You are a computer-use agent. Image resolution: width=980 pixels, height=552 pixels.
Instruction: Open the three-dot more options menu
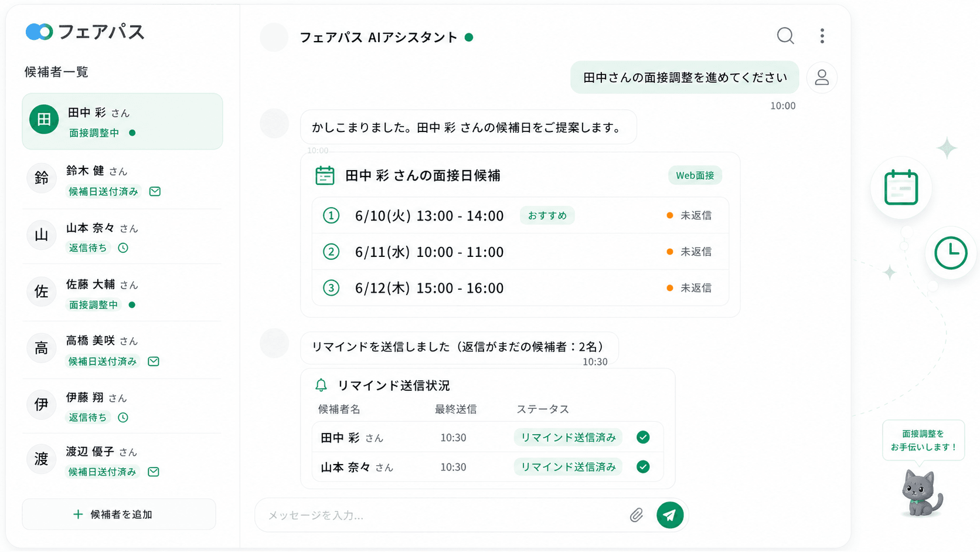tap(822, 36)
